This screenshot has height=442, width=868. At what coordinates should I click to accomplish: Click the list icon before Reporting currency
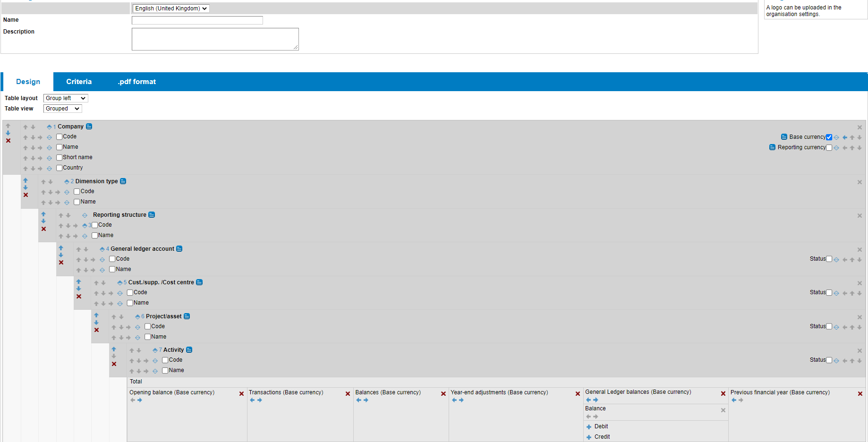(x=772, y=147)
